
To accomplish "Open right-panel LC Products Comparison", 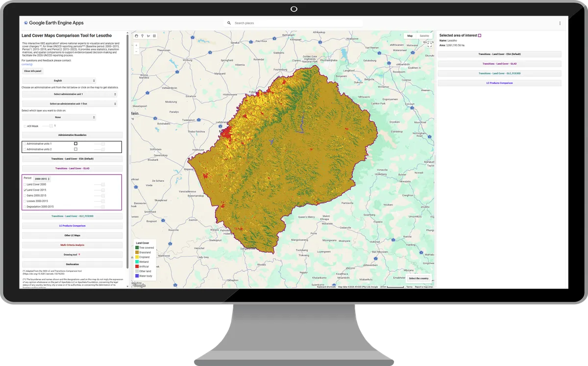I will 499,83.
